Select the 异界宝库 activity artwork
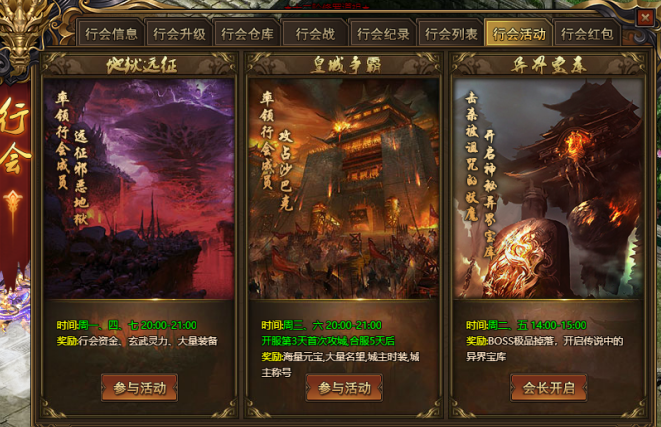This screenshot has width=661, height=427. click(x=549, y=189)
